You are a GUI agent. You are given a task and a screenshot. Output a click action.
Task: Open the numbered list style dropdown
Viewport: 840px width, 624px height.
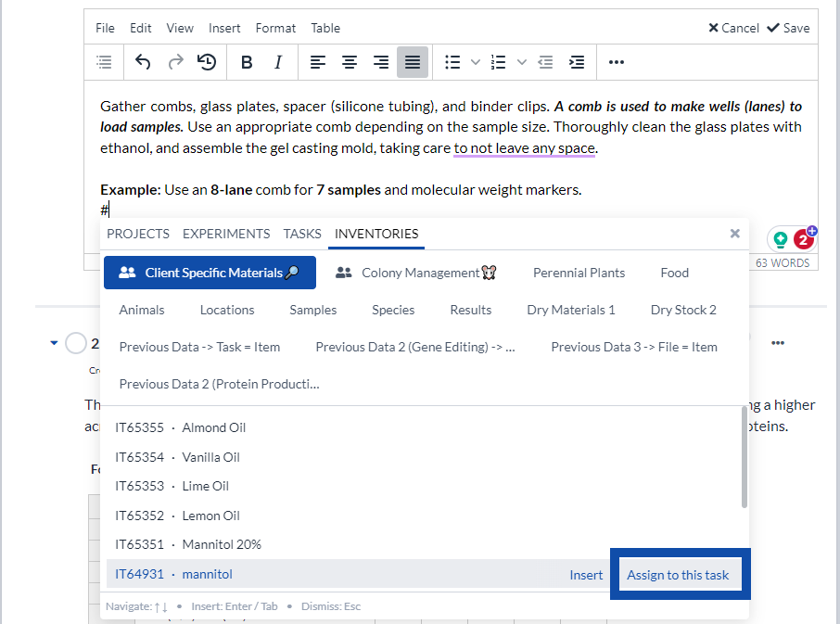point(520,62)
